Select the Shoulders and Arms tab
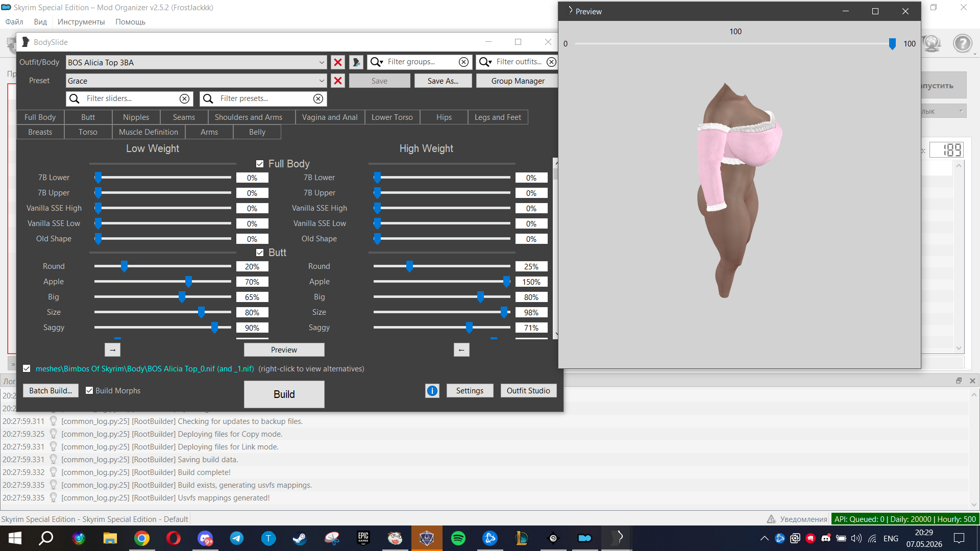 coord(249,117)
